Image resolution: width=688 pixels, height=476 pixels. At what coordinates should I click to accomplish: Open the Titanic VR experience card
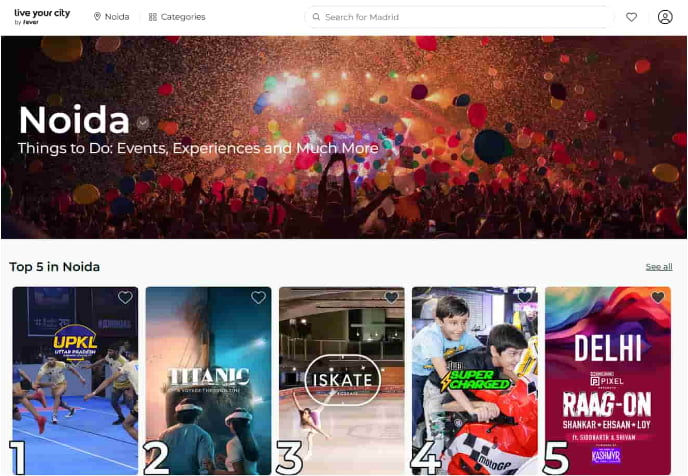[x=208, y=380]
